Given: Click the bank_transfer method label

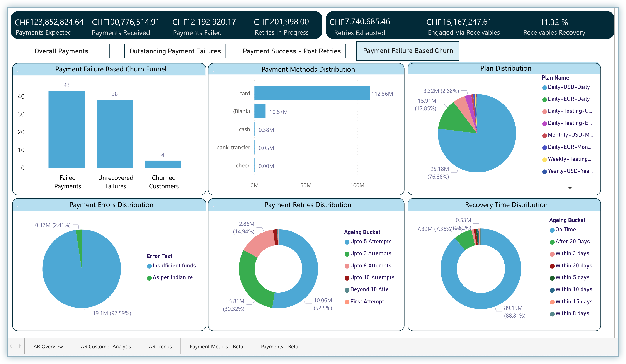Looking at the screenshot, I should click(x=233, y=147).
